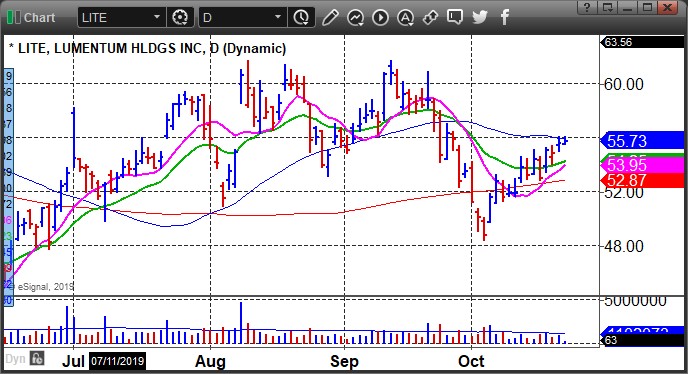688x374 pixels.
Task: Expand the LITE symbol dropdown arrow
Action: (157, 18)
